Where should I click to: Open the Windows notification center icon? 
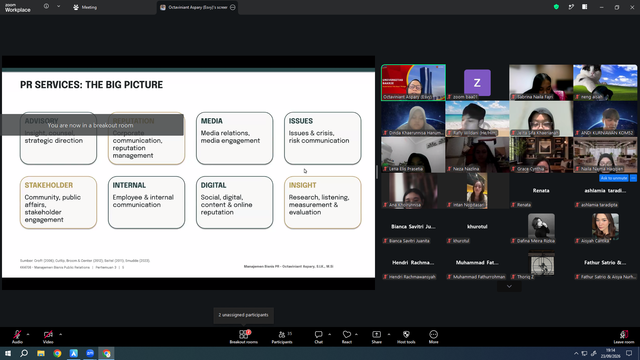[x=629, y=353]
